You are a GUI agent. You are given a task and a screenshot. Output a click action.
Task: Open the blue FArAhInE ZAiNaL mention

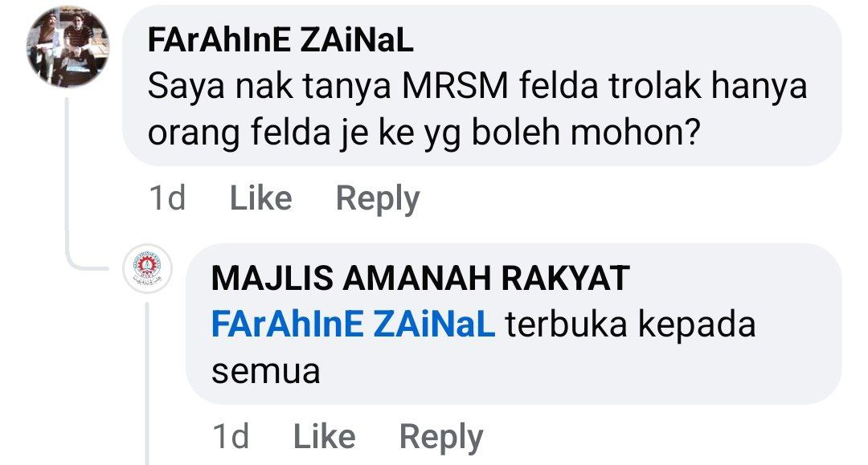353,324
